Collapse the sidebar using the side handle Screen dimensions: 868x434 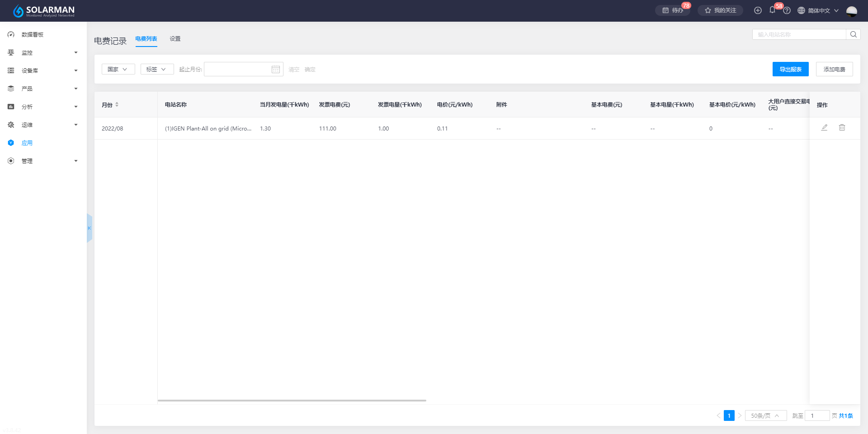(x=89, y=228)
